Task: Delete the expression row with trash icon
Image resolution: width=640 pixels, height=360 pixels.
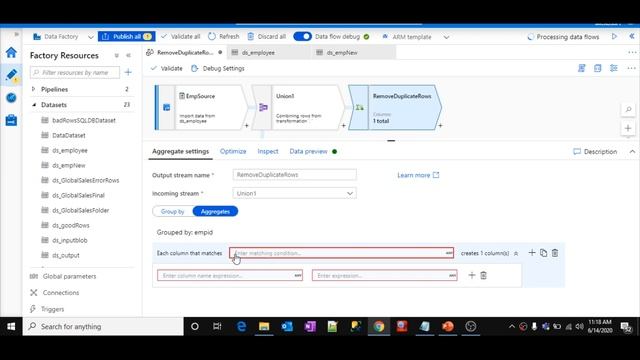Action: pos(484,276)
